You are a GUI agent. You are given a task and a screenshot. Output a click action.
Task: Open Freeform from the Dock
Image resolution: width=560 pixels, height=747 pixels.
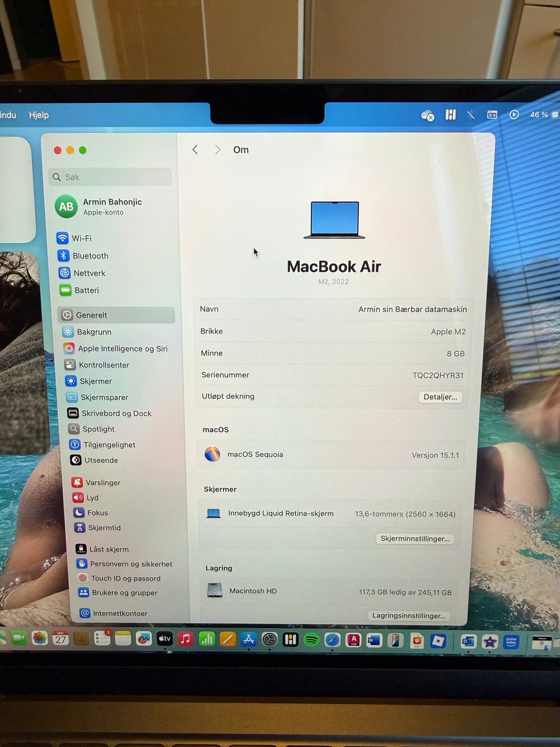pos(143,638)
